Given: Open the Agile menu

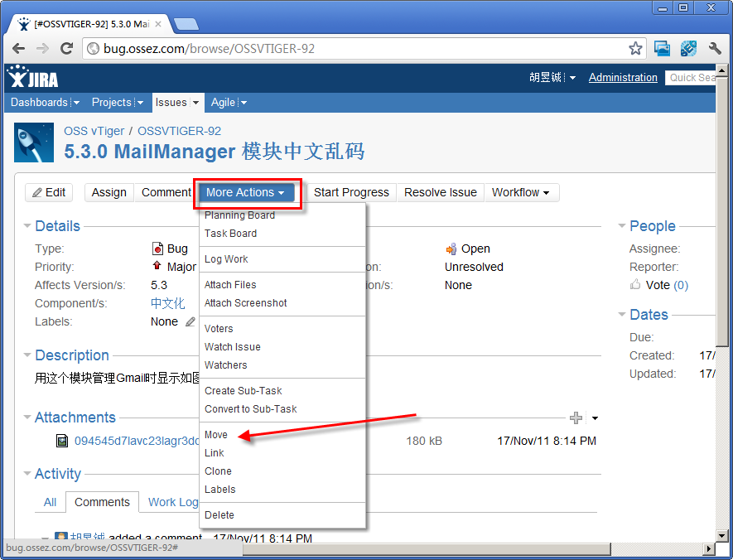Looking at the screenshot, I should pyautogui.click(x=229, y=103).
